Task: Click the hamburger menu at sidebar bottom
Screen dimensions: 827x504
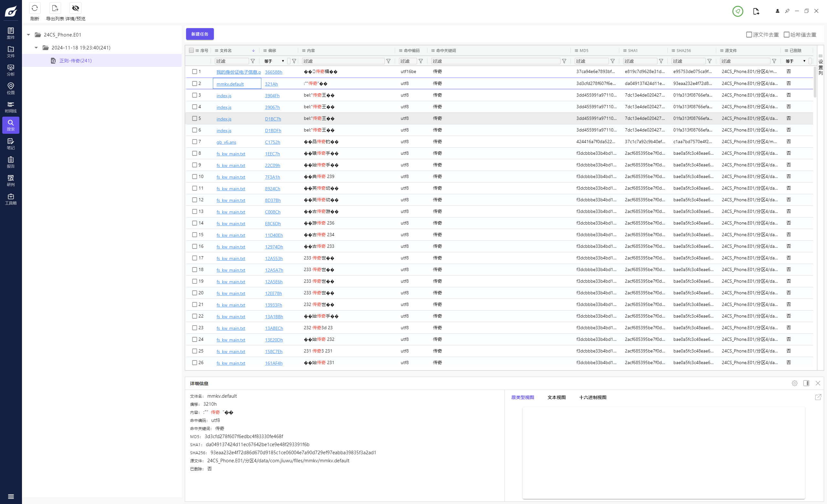Action: click(x=11, y=497)
